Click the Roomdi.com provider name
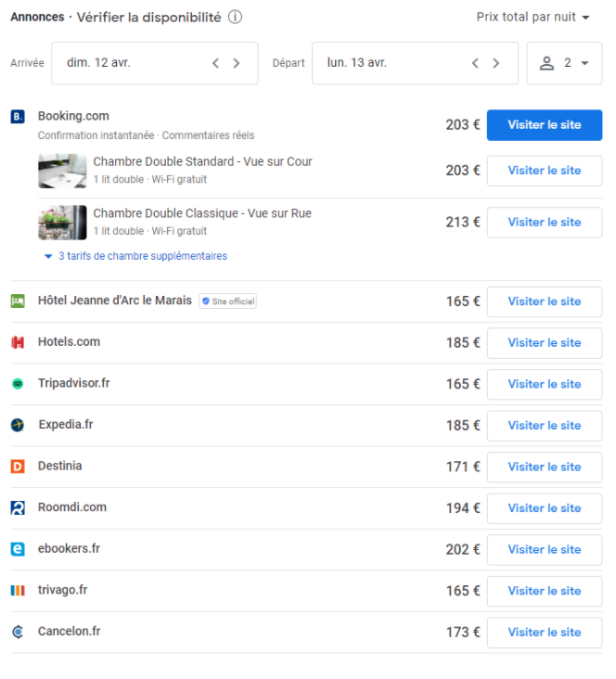This screenshot has height=679, width=616. (72, 507)
